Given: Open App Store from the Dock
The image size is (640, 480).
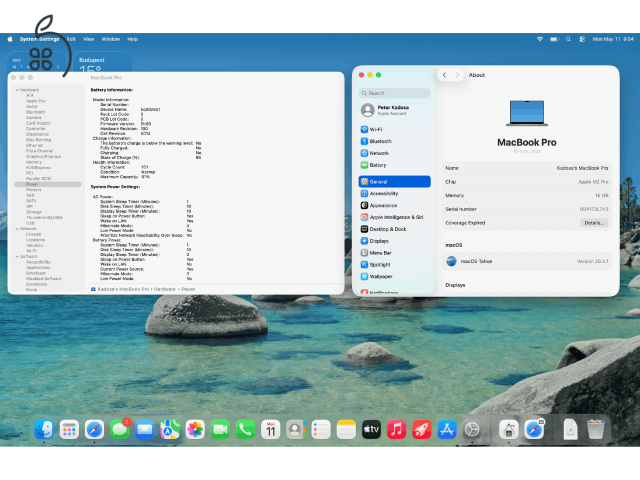Looking at the screenshot, I should (x=447, y=429).
